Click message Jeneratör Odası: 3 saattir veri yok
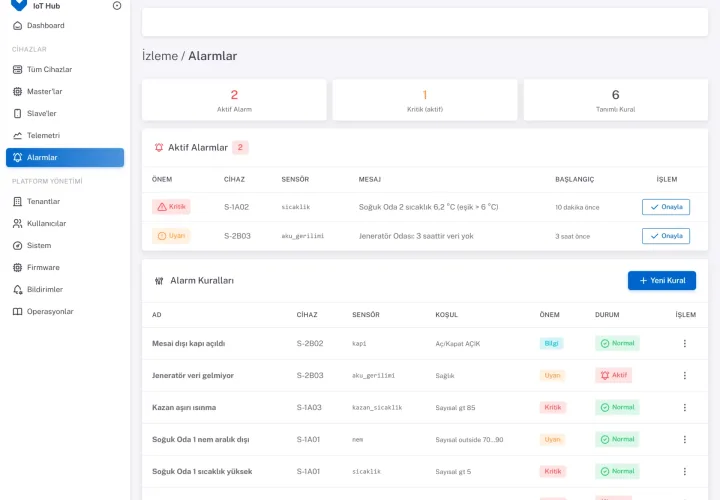720x500 pixels. [416, 236]
